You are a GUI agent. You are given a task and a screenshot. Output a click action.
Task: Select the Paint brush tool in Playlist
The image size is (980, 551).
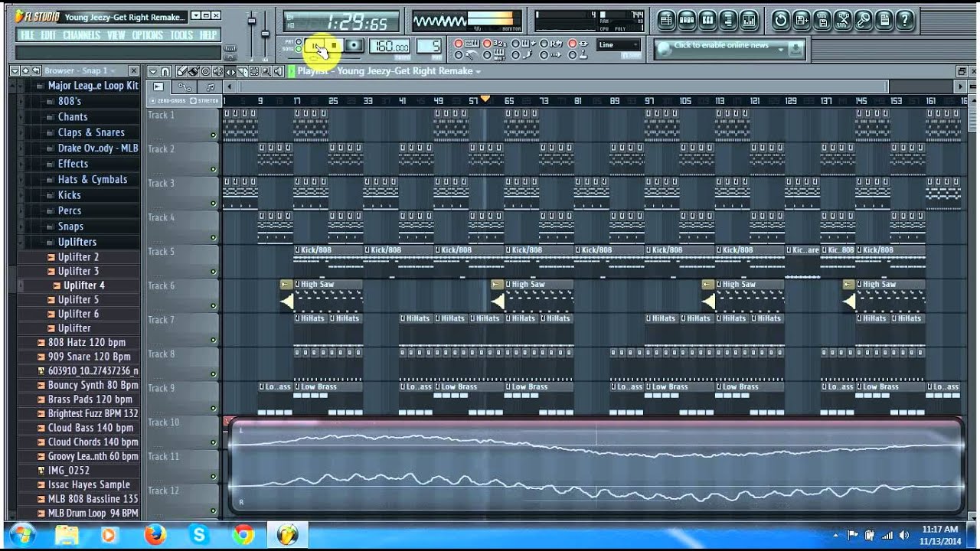[x=194, y=71]
